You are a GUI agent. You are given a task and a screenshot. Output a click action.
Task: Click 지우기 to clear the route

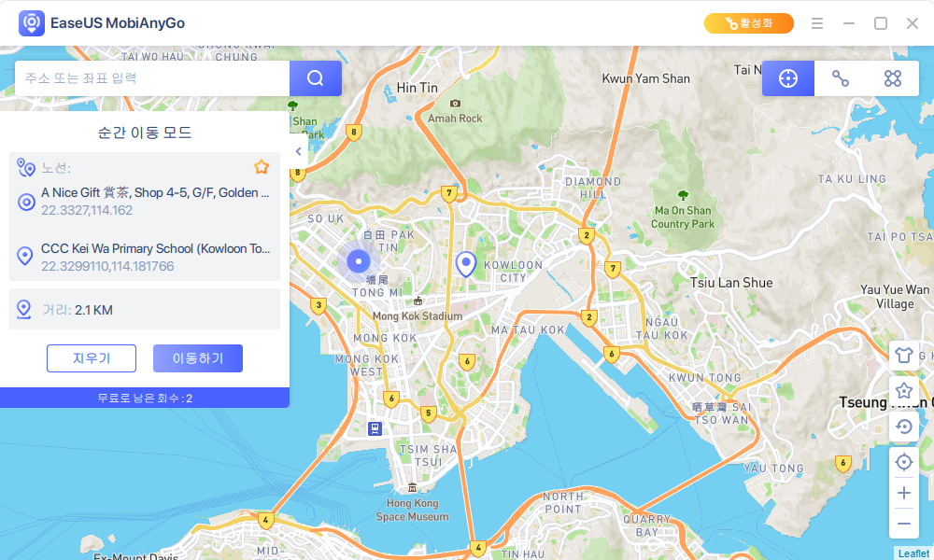[x=91, y=357]
